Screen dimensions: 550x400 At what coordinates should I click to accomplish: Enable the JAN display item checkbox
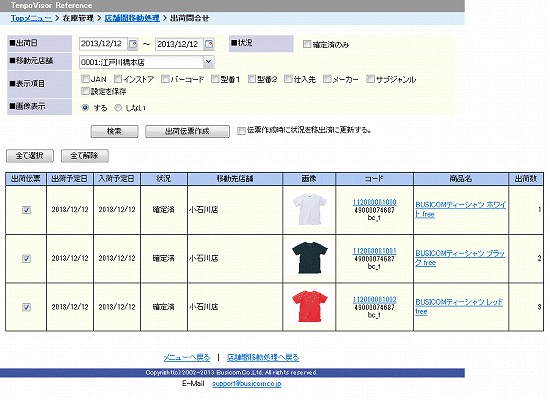pos(85,79)
